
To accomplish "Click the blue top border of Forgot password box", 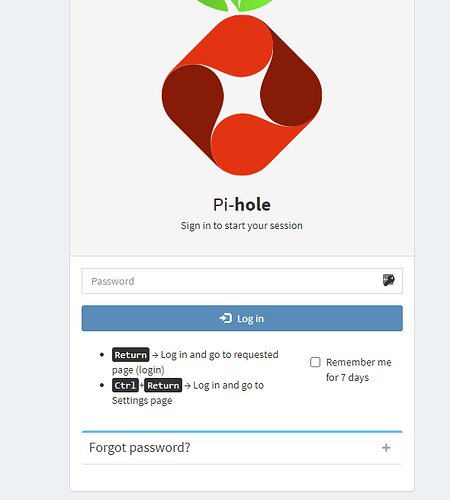I will click(x=242, y=432).
